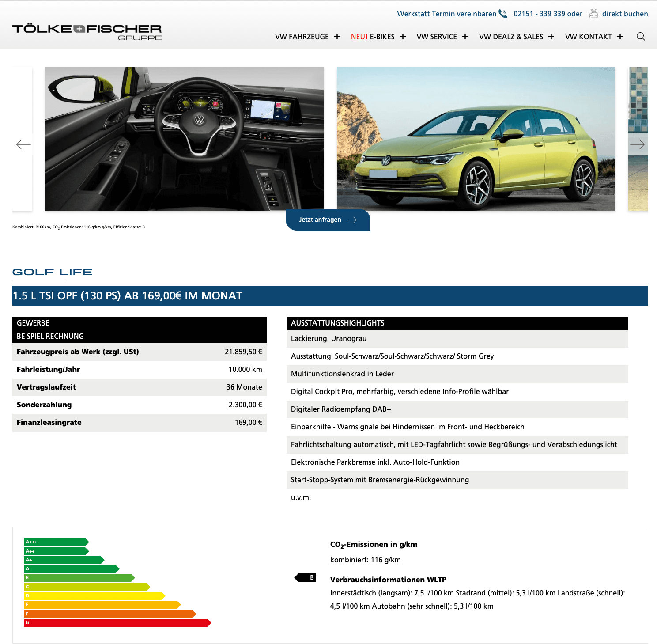The height and width of the screenshot is (644, 657).
Task: Advance gallery with the right arrow
Action: tap(637, 144)
